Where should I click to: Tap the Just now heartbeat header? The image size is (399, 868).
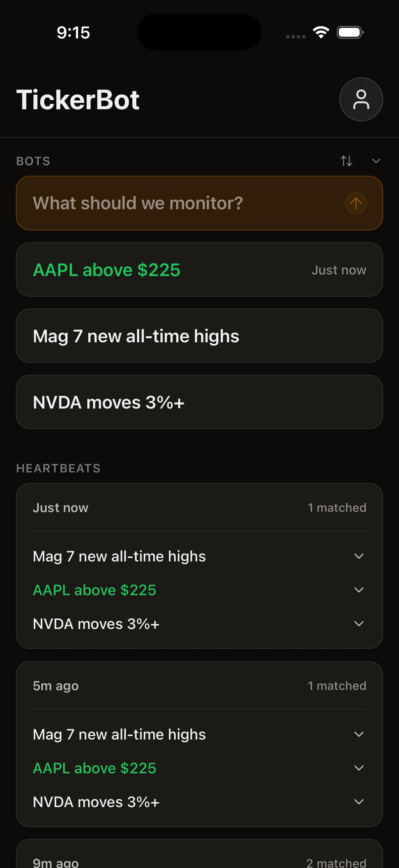(x=199, y=507)
